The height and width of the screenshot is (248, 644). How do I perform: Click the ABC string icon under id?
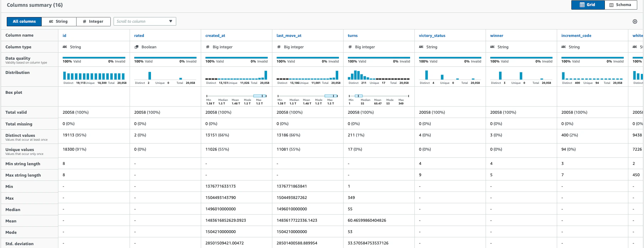65,47
